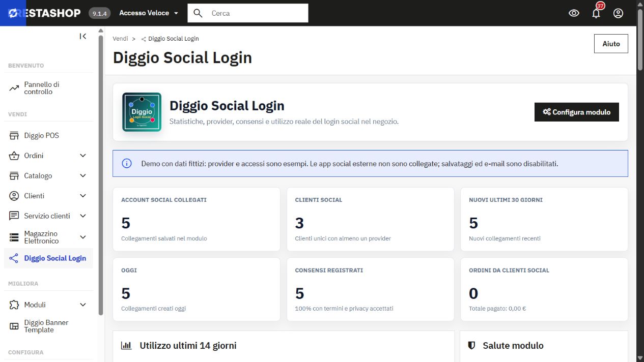
Task: Click 'Collegamenti salvati nel modulo' text
Action: (x=164, y=238)
